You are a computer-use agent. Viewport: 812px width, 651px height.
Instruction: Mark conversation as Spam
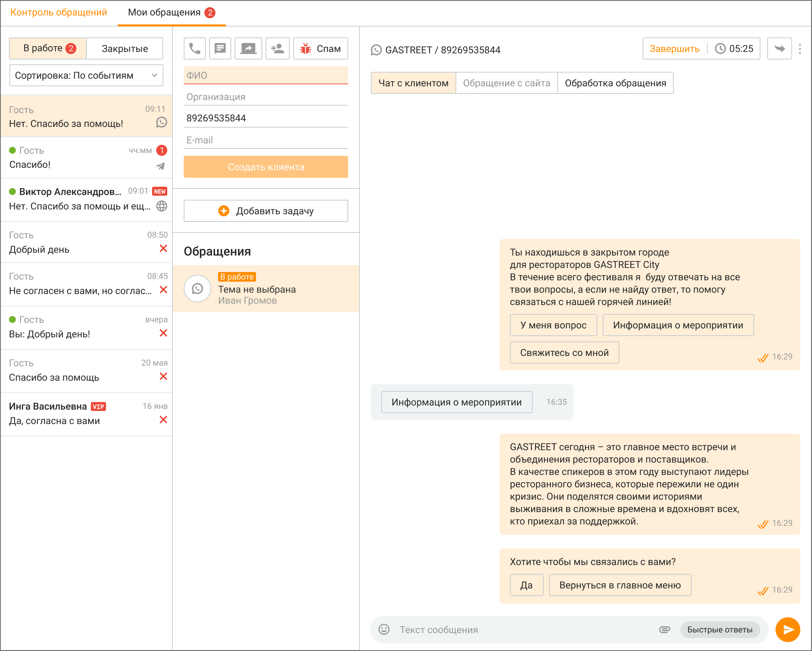(x=321, y=48)
